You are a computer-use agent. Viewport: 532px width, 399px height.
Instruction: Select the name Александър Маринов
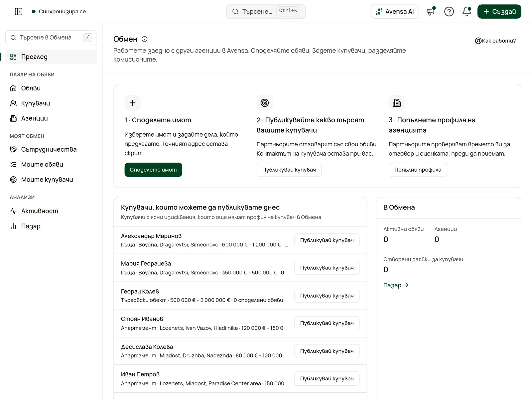click(151, 236)
